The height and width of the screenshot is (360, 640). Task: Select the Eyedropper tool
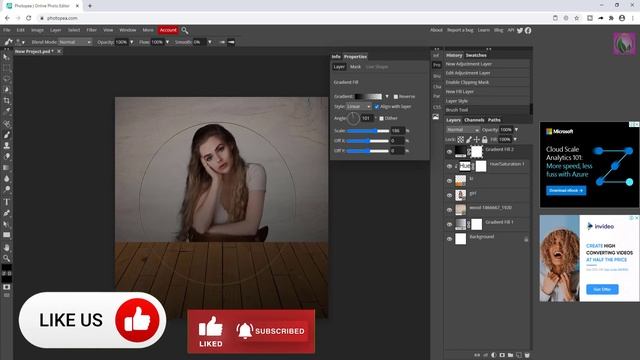tap(6, 111)
